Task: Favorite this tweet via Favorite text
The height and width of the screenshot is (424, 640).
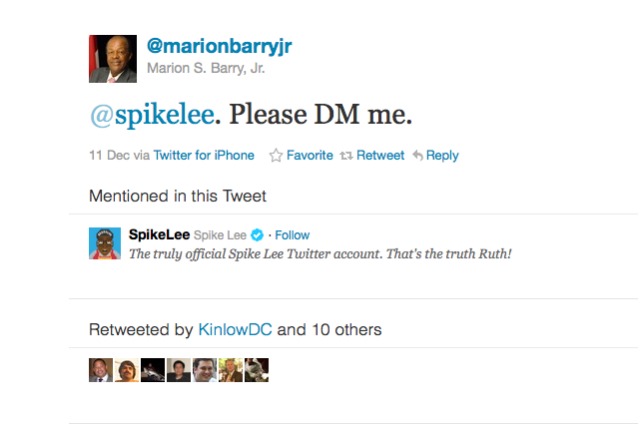Action: pyautogui.click(x=310, y=156)
